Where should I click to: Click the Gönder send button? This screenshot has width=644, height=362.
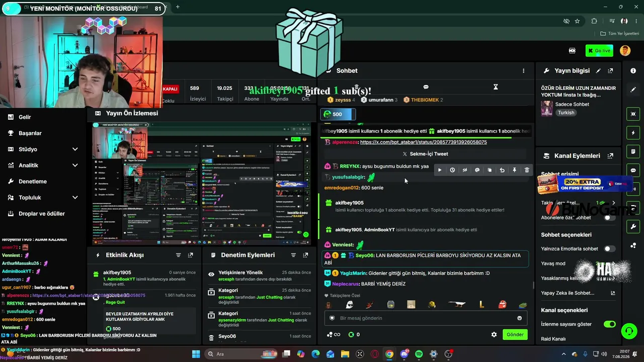pyautogui.click(x=515, y=334)
